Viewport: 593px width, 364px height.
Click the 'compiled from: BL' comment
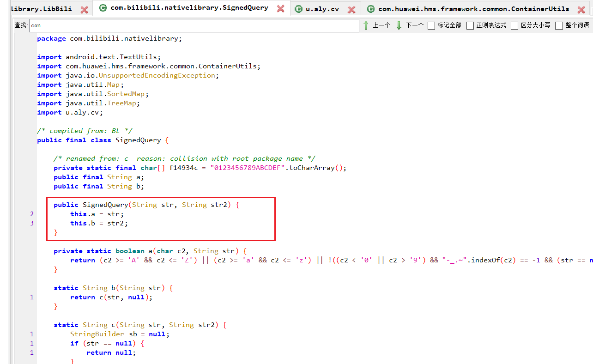(x=85, y=131)
